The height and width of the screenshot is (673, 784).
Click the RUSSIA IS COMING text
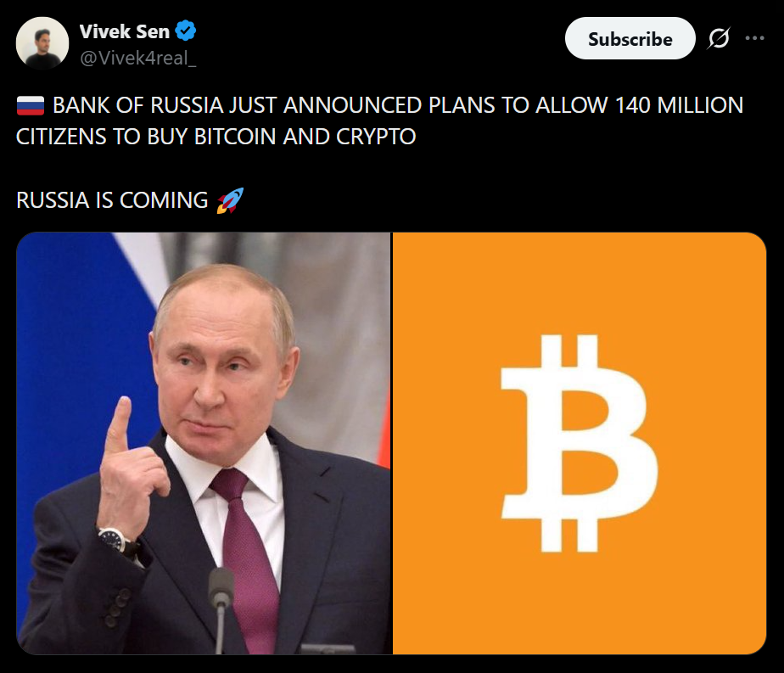pyautogui.click(x=112, y=200)
